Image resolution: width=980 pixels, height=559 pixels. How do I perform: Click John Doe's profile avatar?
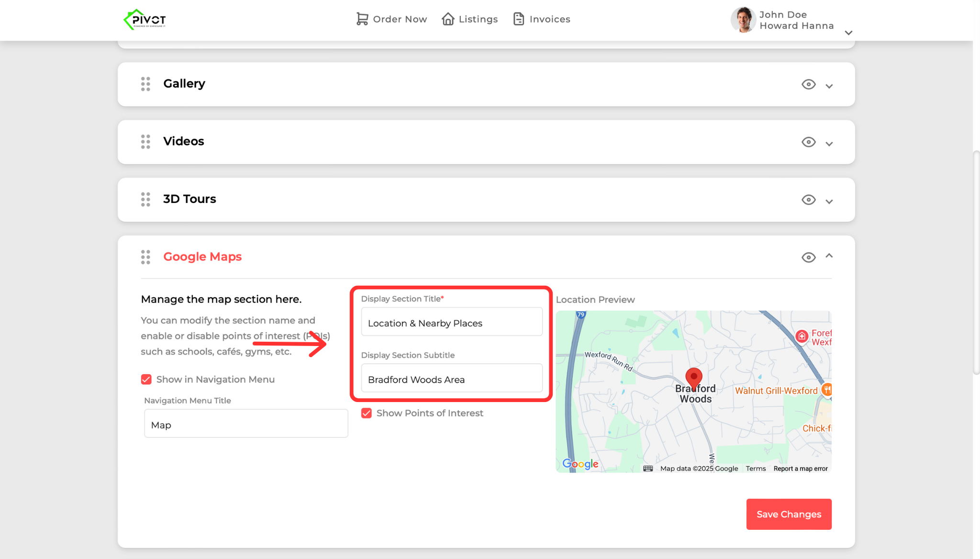[x=743, y=20]
